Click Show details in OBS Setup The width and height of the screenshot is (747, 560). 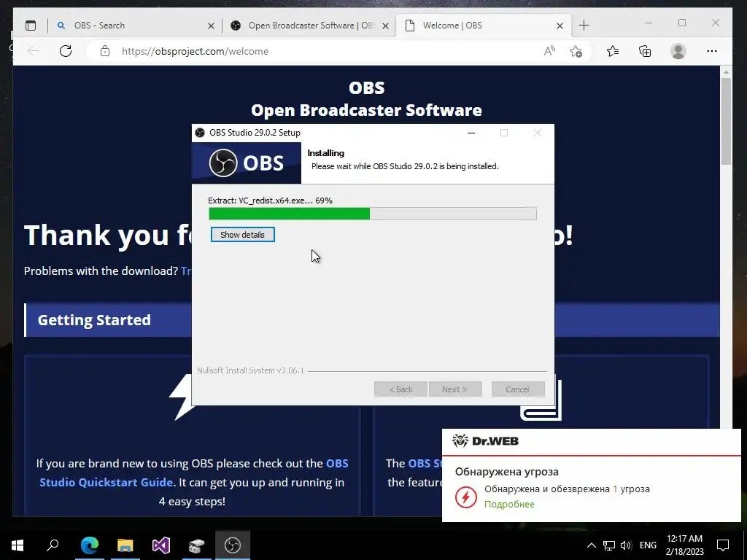pyautogui.click(x=242, y=234)
